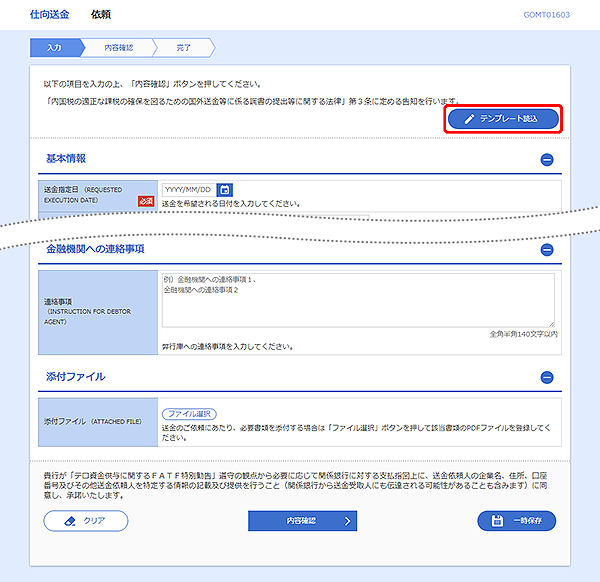Click the 金融機関への連絡事項 section heading
Image resolution: width=600 pixels, height=582 pixels.
95,249
